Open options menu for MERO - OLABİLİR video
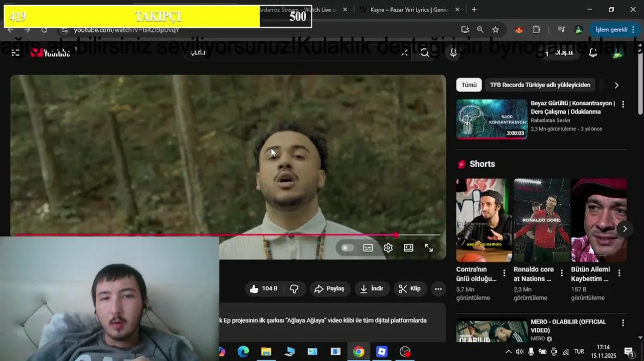Screen dimensions: 644x361 (623, 323)
